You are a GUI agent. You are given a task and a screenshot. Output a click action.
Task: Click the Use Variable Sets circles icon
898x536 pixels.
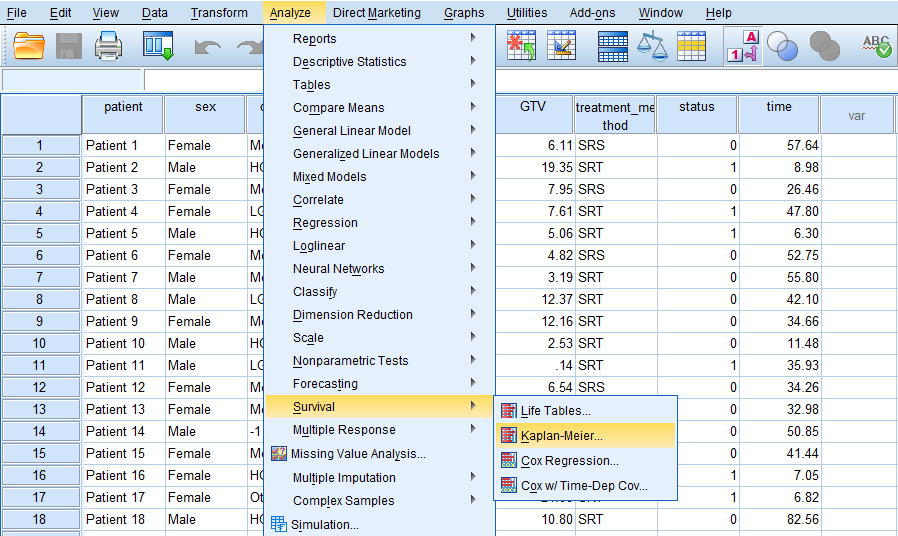point(782,46)
